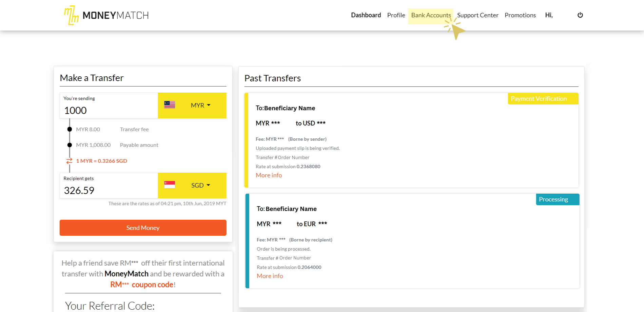Click the Processing status badge
This screenshot has width=644, height=312.
click(558, 199)
